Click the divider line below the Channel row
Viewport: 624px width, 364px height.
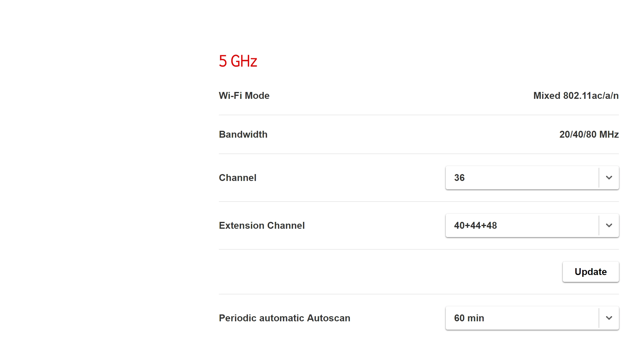click(x=419, y=202)
